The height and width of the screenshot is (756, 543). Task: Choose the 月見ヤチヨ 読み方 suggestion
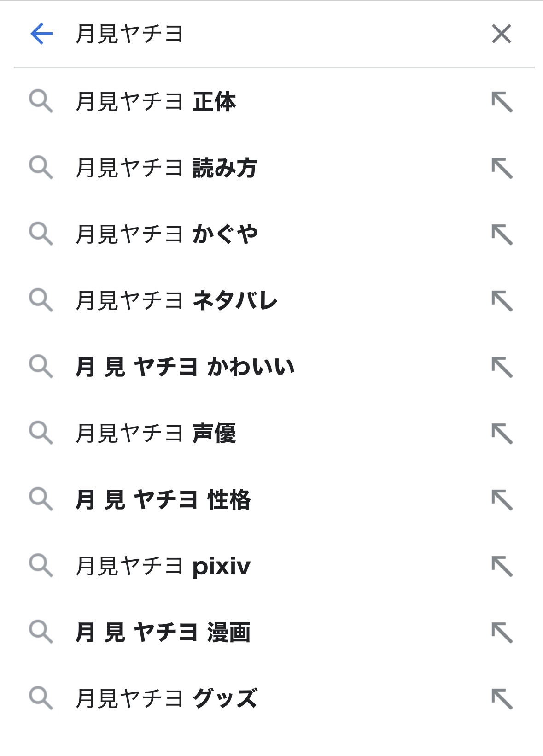point(166,168)
